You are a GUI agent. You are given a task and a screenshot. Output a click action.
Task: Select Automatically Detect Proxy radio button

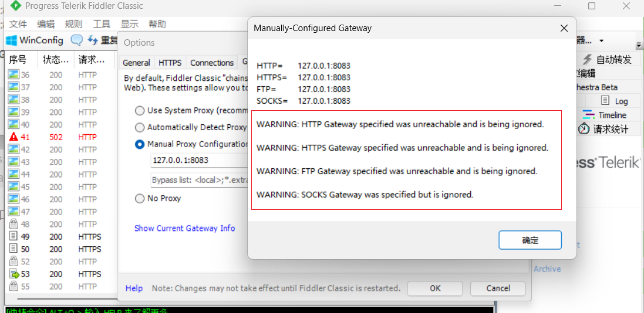pos(140,127)
